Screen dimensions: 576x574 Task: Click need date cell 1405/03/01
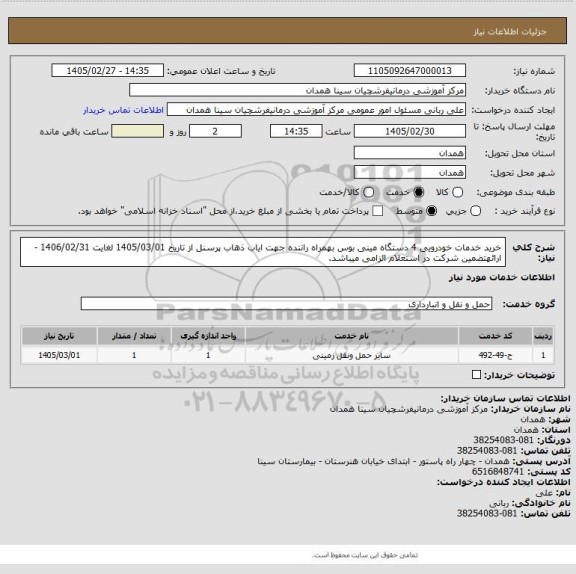(x=59, y=355)
